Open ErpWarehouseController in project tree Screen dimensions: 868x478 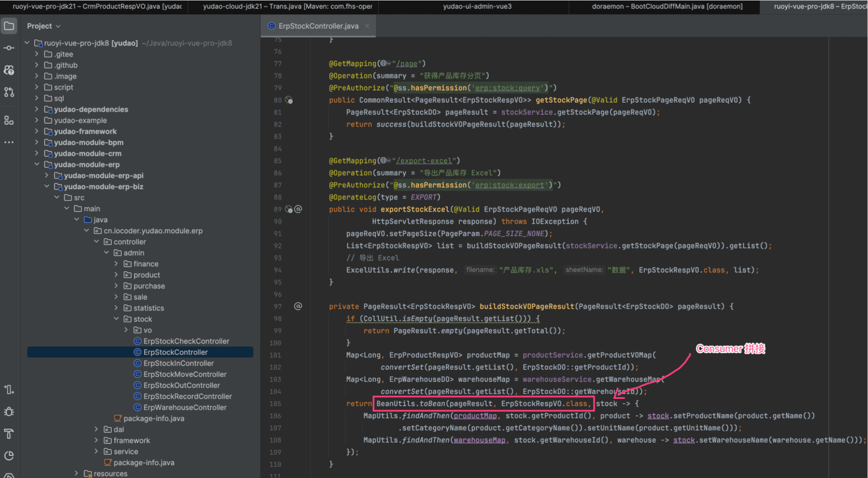click(184, 407)
